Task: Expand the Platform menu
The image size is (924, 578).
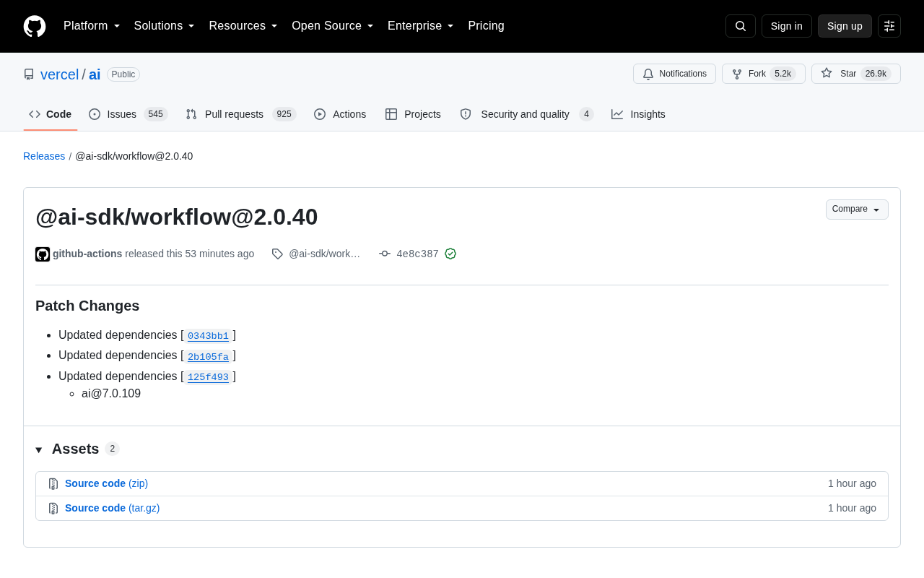Action: [x=92, y=26]
